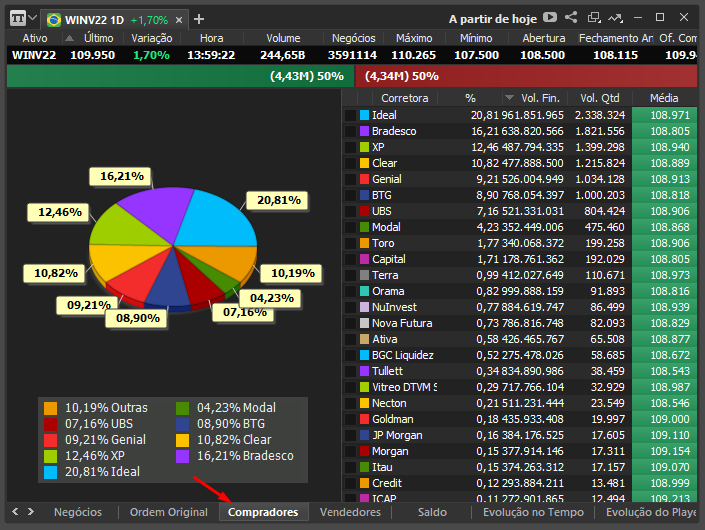Click the Ideal cyan color swatch in table

[x=365, y=115]
